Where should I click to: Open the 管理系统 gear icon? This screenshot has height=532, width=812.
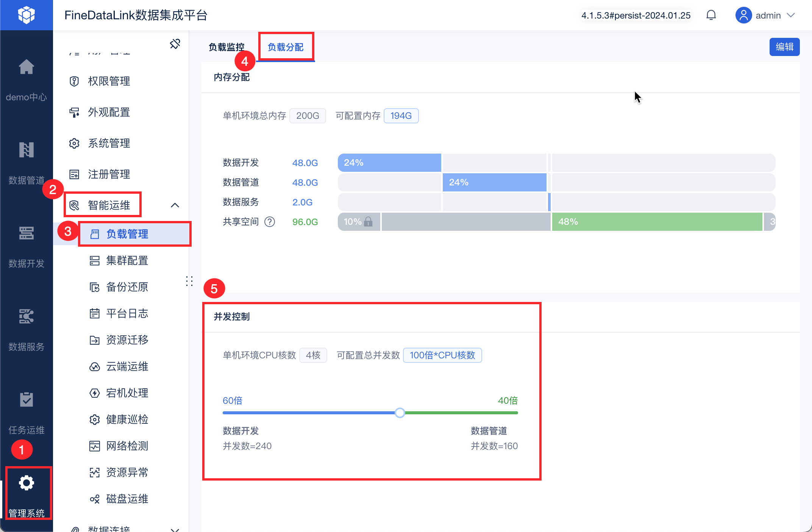tap(26, 483)
